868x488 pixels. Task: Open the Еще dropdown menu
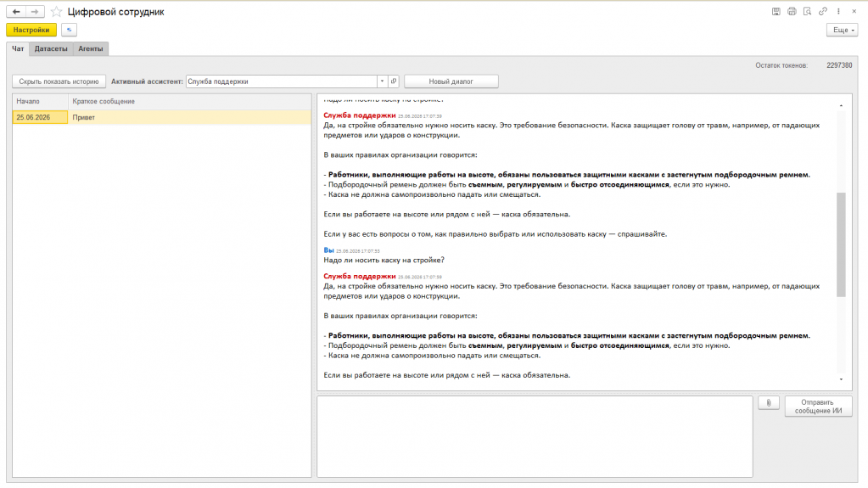pyautogui.click(x=843, y=30)
